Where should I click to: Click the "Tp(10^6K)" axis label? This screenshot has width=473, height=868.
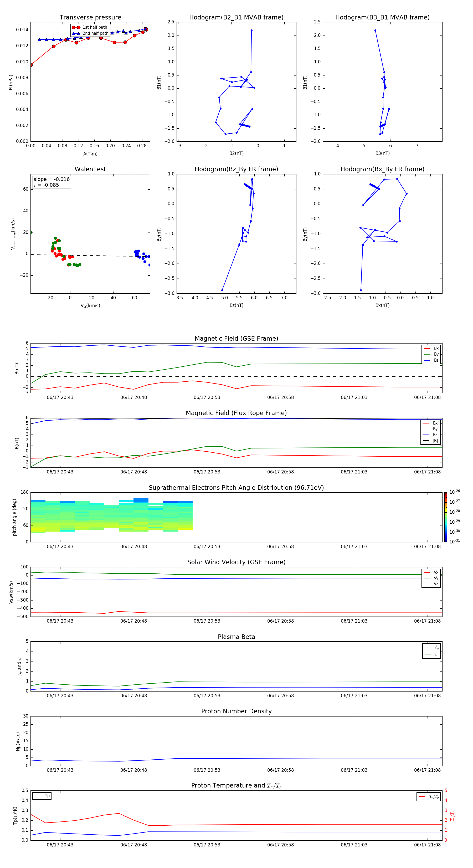(16, 815)
